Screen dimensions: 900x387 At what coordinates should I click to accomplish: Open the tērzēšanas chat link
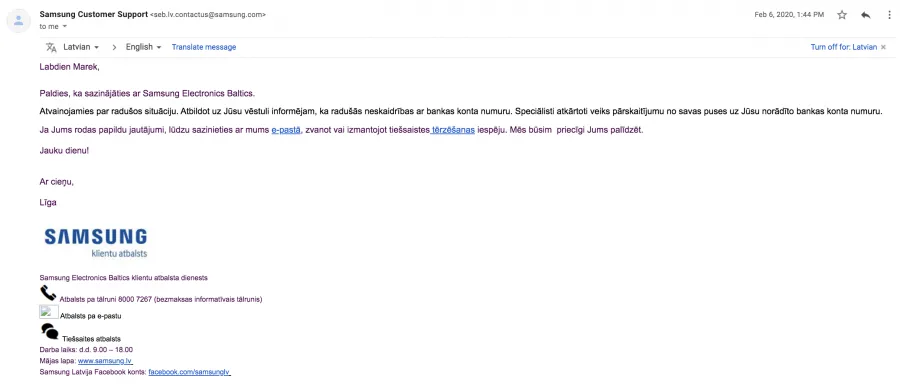point(453,130)
